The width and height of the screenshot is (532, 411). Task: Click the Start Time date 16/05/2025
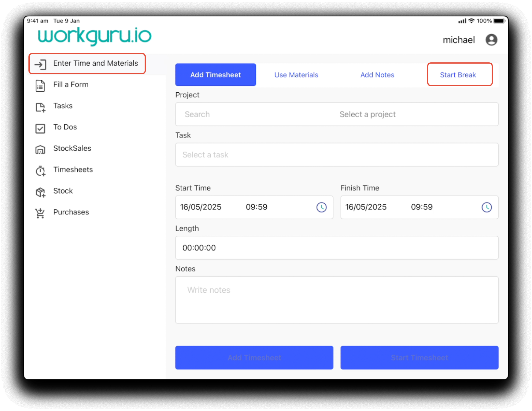[201, 207]
